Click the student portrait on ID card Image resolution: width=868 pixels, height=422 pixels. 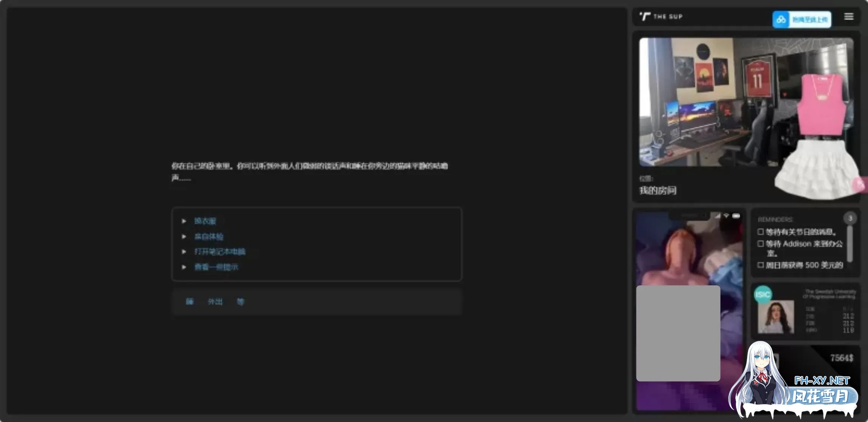click(x=776, y=317)
